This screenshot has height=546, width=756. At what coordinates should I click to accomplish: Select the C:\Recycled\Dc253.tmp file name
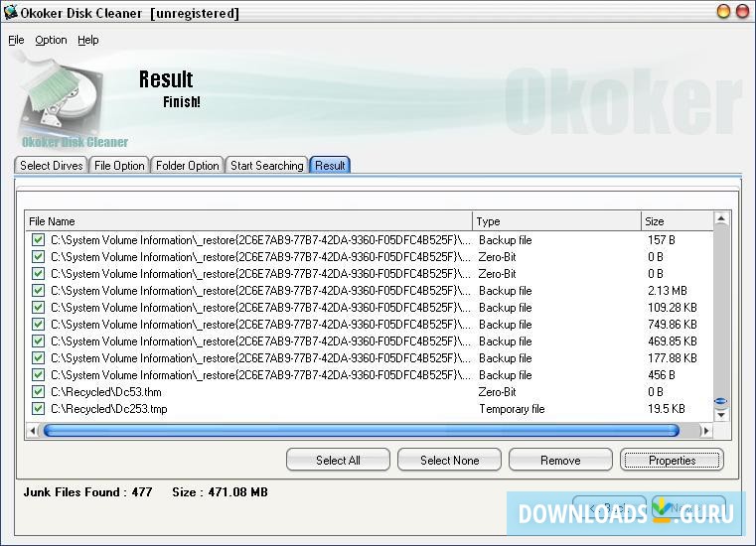pos(109,409)
